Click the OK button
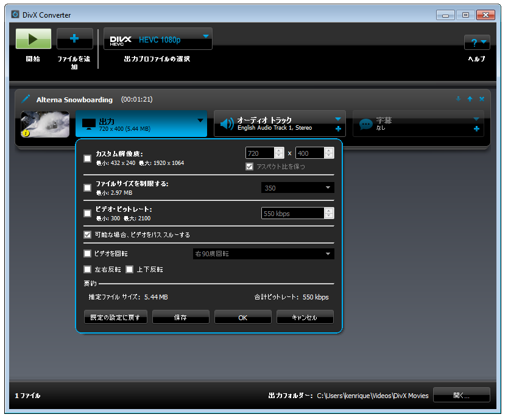 [243, 317]
